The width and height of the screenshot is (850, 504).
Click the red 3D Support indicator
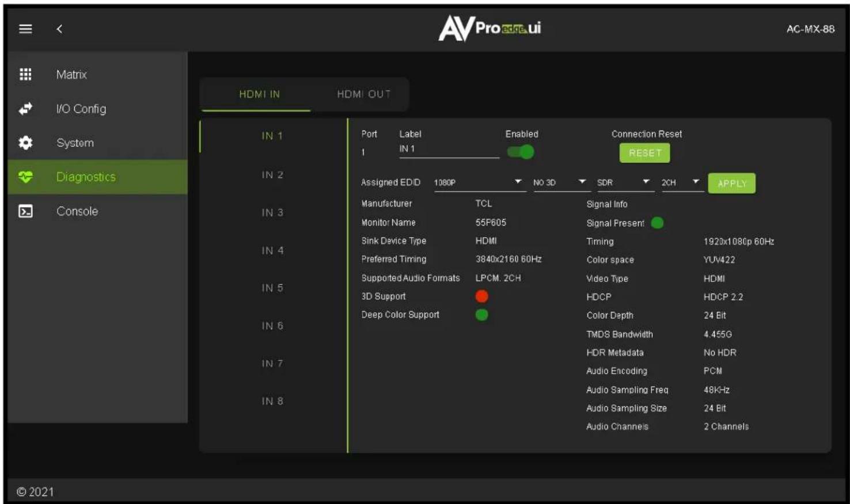coord(482,296)
